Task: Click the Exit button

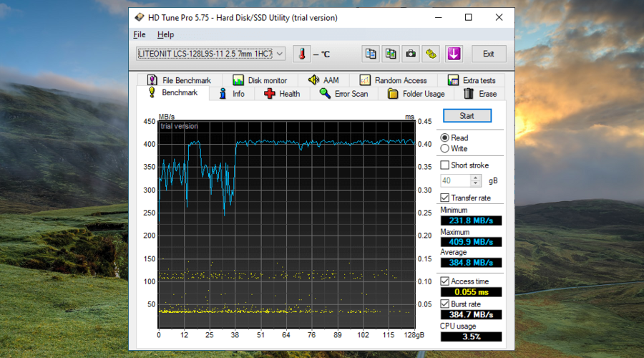Action: point(488,54)
